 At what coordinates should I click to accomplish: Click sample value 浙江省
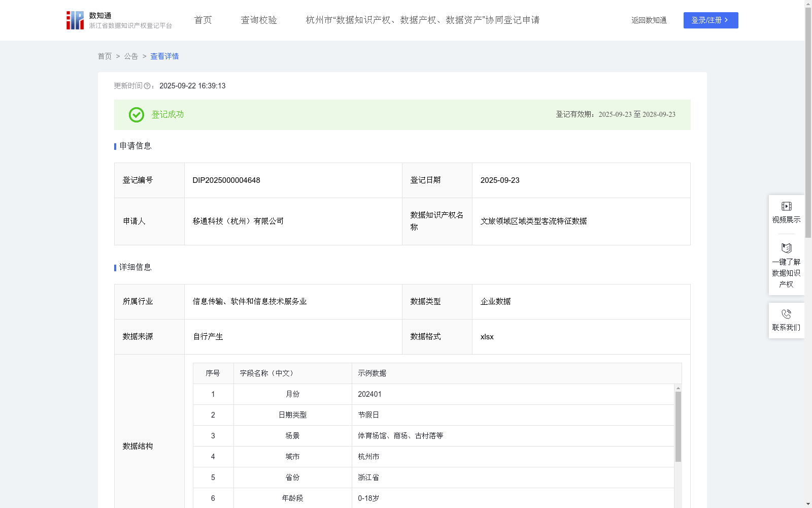click(x=368, y=478)
